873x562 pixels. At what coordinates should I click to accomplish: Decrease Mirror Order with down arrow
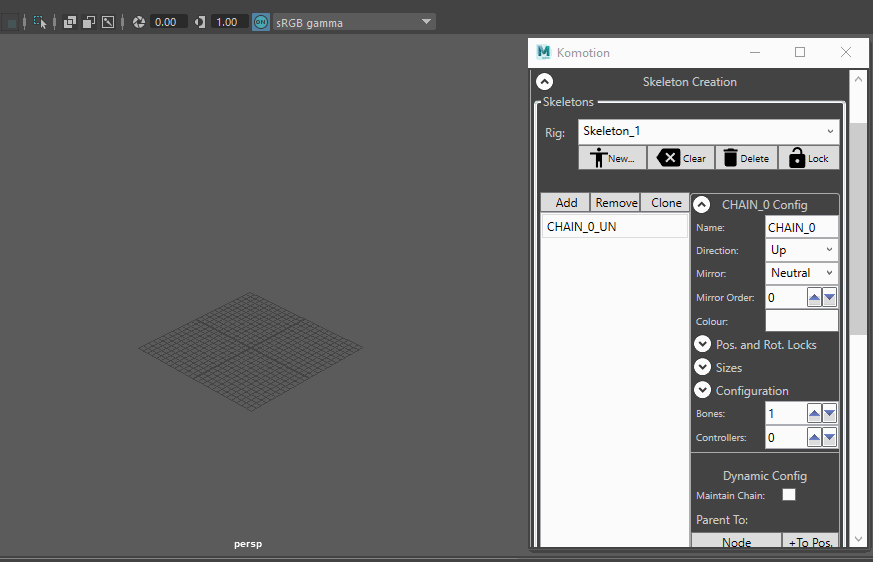tap(830, 297)
